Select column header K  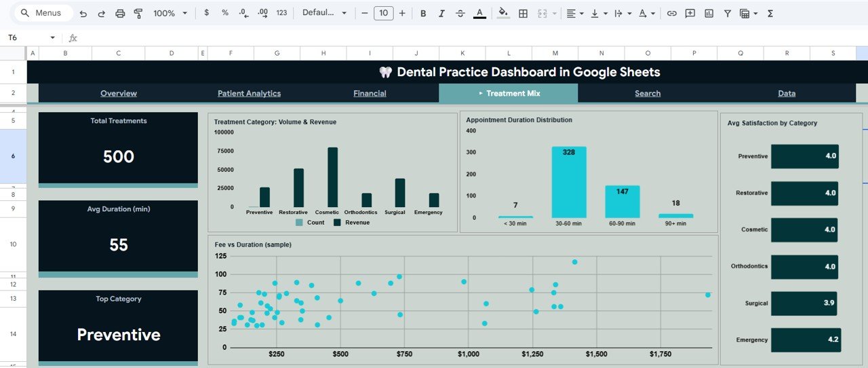pos(462,53)
